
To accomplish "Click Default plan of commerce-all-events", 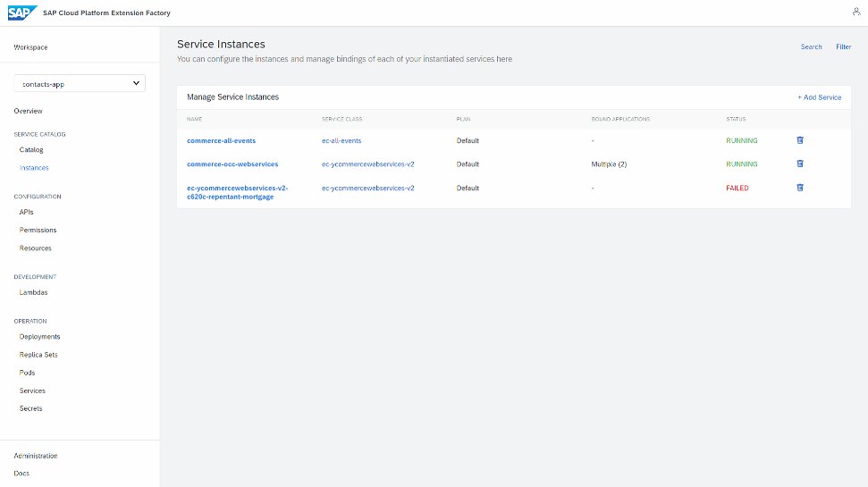I will 468,140.
